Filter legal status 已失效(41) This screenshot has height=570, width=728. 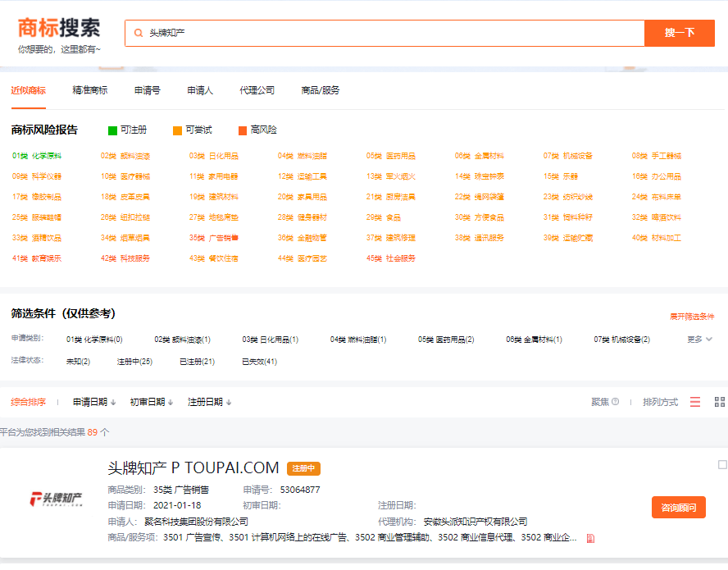click(x=260, y=362)
